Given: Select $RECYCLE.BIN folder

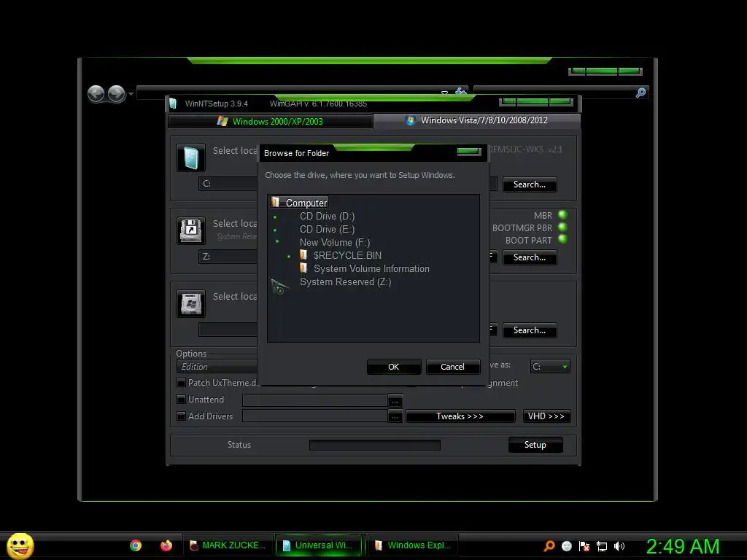Looking at the screenshot, I should tap(347, 256).
